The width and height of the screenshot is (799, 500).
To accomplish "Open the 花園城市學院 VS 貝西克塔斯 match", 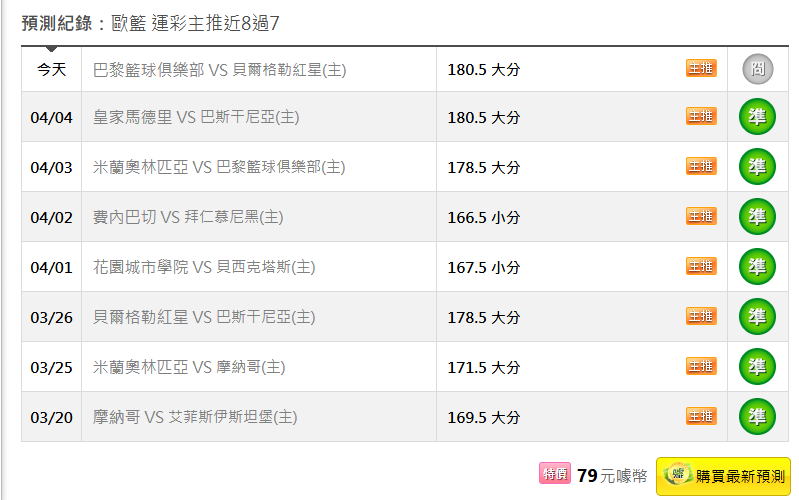I will (x=203, y=268).
